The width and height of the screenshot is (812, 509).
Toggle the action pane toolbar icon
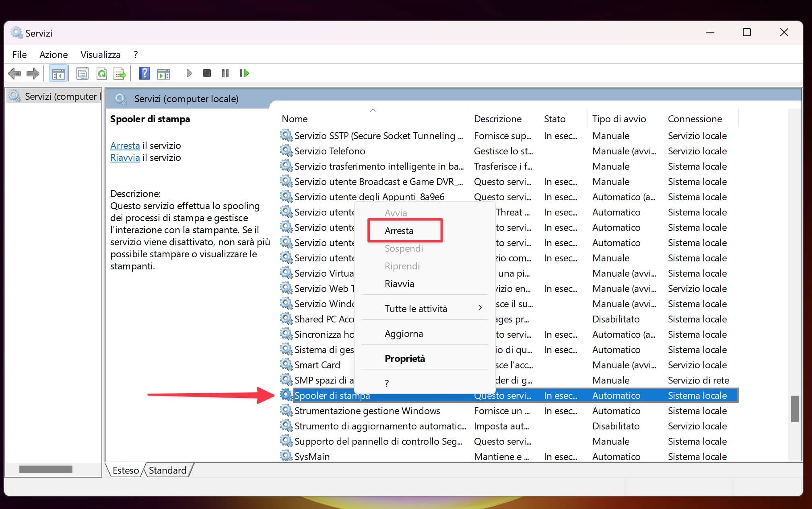click(163, 73)
